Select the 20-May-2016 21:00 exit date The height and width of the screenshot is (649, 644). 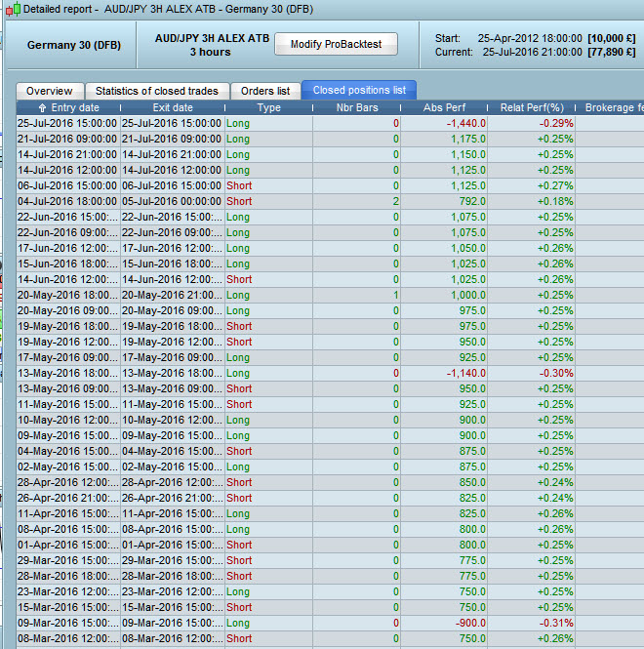click(x=172, y=295)
